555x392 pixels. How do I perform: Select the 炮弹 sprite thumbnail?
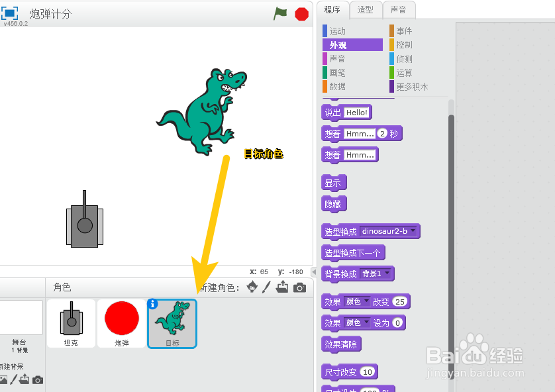click(122, 323)
